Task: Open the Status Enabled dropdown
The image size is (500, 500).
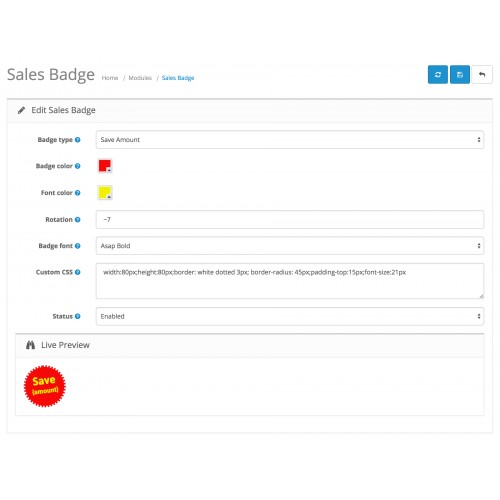Action: [x=290, y=316]
